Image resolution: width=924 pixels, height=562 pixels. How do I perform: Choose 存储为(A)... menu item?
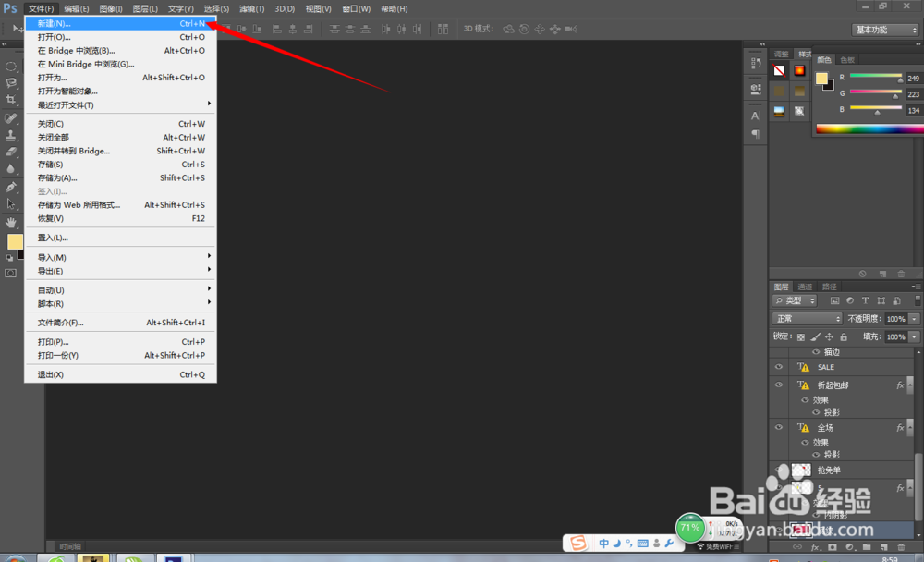pyautogui.click(x=120, y=177)
